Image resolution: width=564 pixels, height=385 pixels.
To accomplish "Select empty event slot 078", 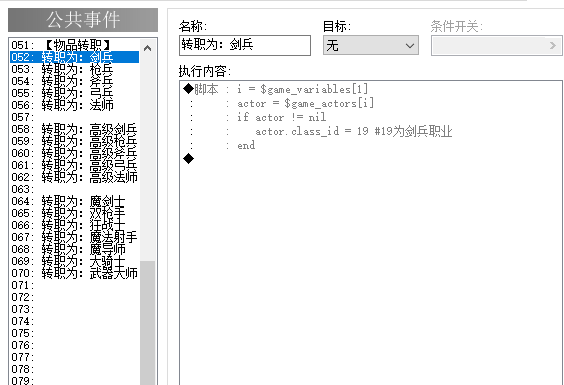I will pos(74,369).
